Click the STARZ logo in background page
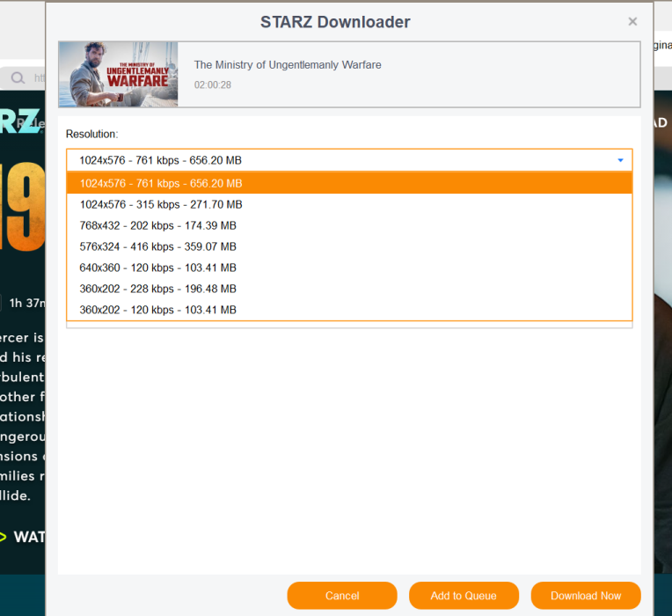The image size is (672, 616). point(21,121)
